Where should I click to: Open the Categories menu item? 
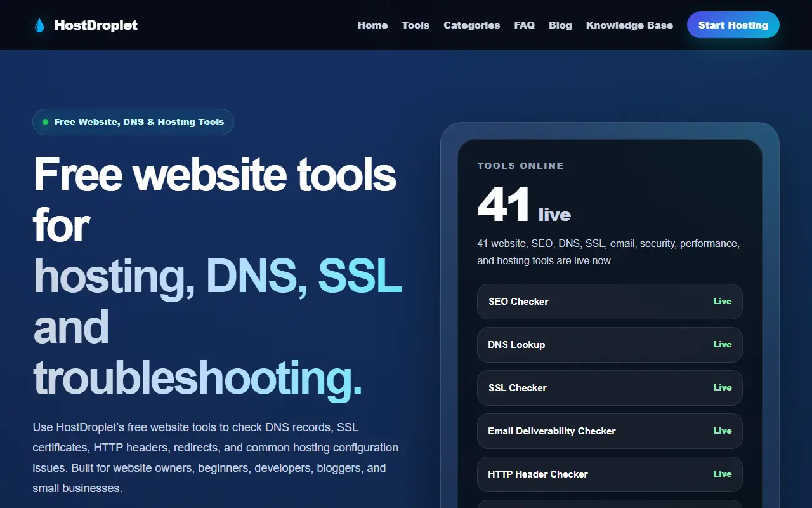[471, 25]
